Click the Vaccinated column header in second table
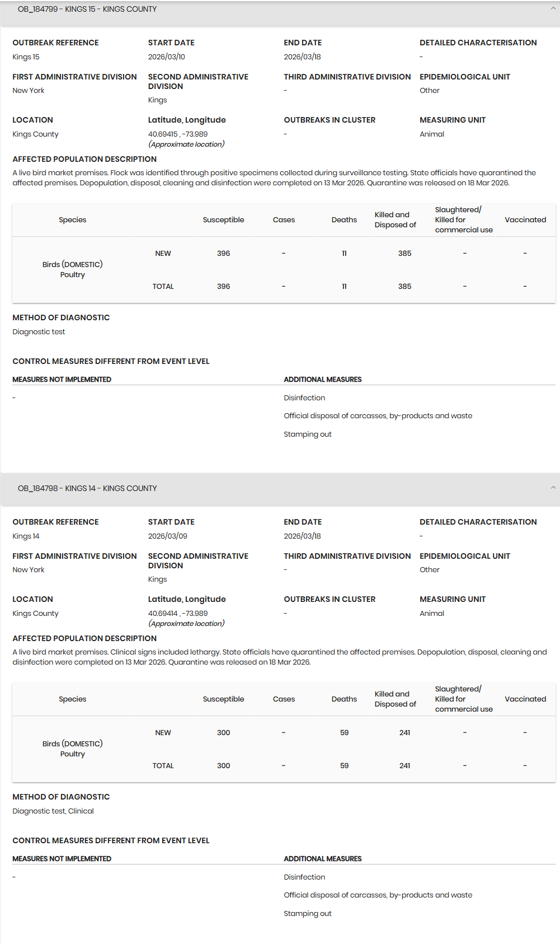The width and height of the screenshot is (560, 944). click(x=525, y=699)
